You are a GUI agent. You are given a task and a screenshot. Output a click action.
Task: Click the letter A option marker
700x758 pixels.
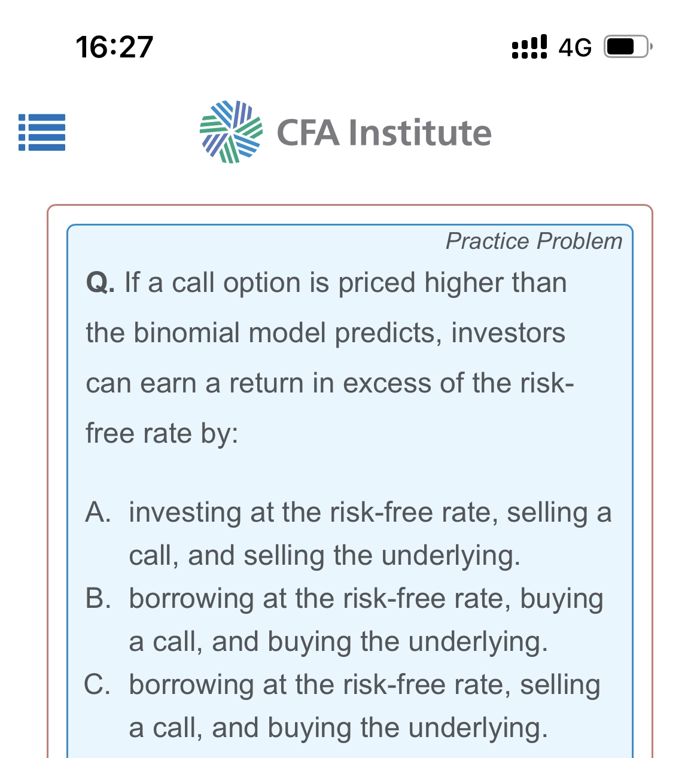point(98,513)
